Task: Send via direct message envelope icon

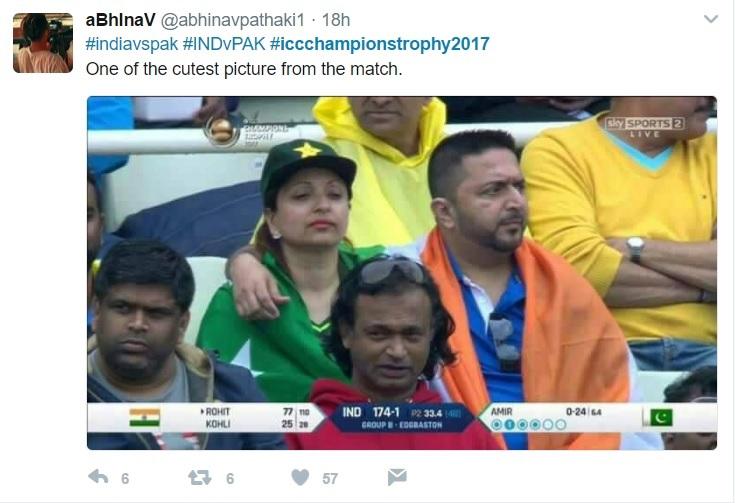Action: click(397, 477)
